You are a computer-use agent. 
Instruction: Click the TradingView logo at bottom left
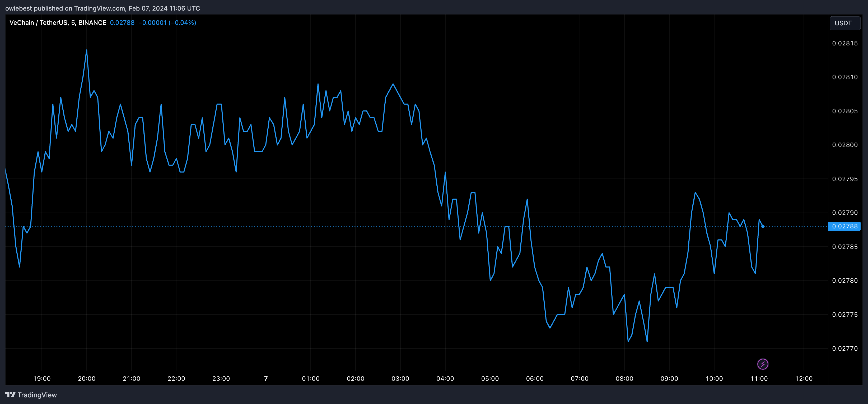point(31,395)
